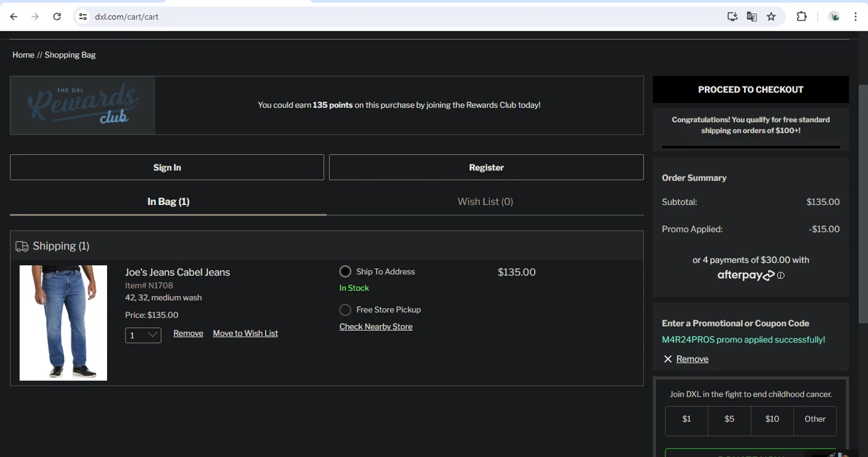
Task: Click the install app icon in address bar
Action: tap(733, 17)
